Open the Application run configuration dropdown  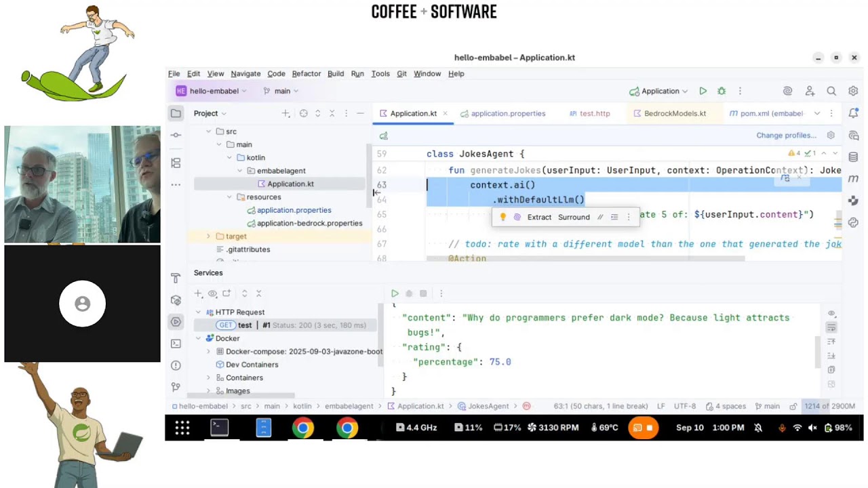(658, 91)
